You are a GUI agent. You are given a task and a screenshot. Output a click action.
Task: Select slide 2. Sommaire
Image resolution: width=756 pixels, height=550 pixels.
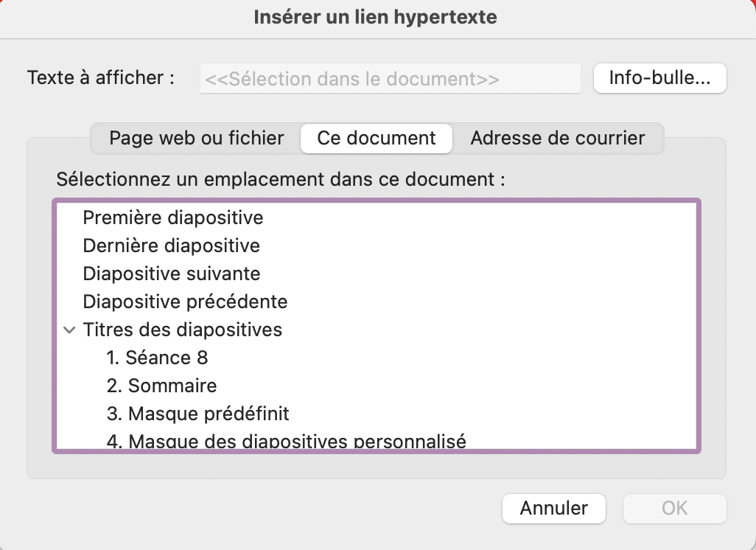(x=377, y=386)
